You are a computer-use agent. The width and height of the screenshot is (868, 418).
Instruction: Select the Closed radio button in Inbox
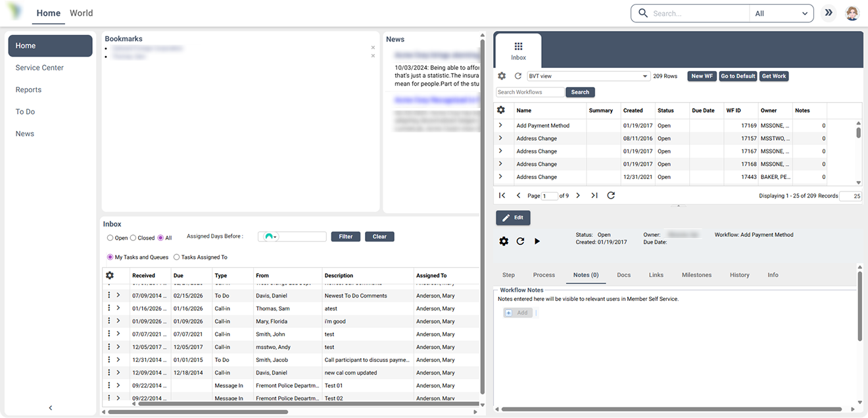[x=133, y=238]
